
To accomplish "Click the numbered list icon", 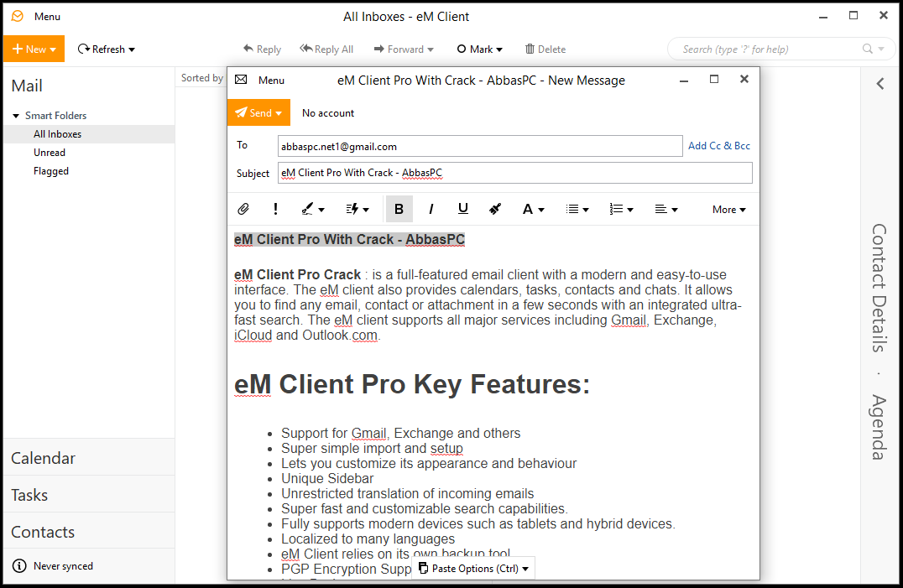I will pyautogui.click(x=616, y=210).
